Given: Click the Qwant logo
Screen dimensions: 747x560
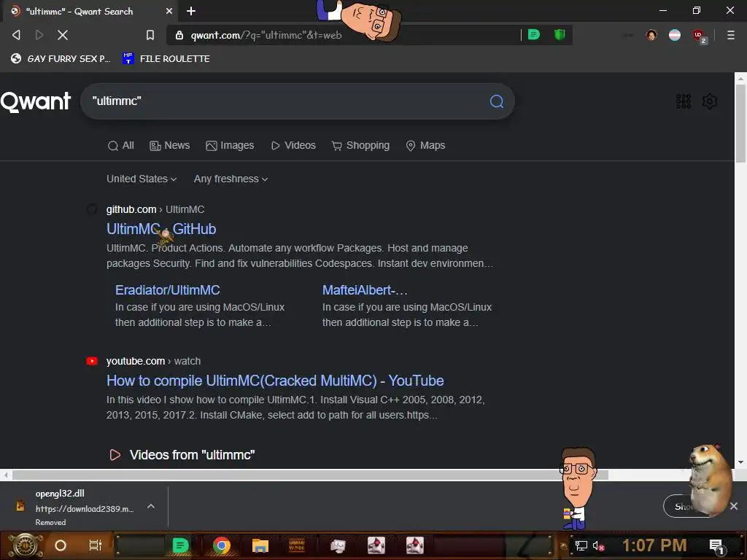Looking at the screenshot, I should click(x=36, y=101).
